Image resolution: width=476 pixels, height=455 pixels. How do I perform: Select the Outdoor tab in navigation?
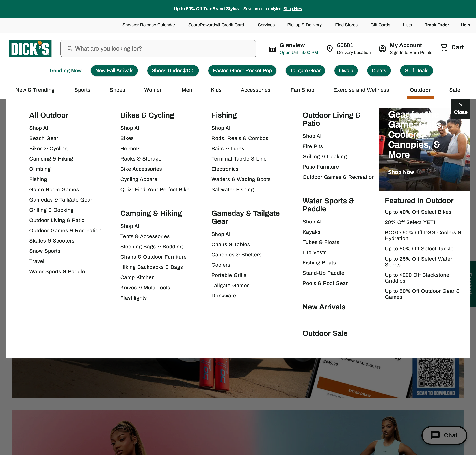(420, 90)
